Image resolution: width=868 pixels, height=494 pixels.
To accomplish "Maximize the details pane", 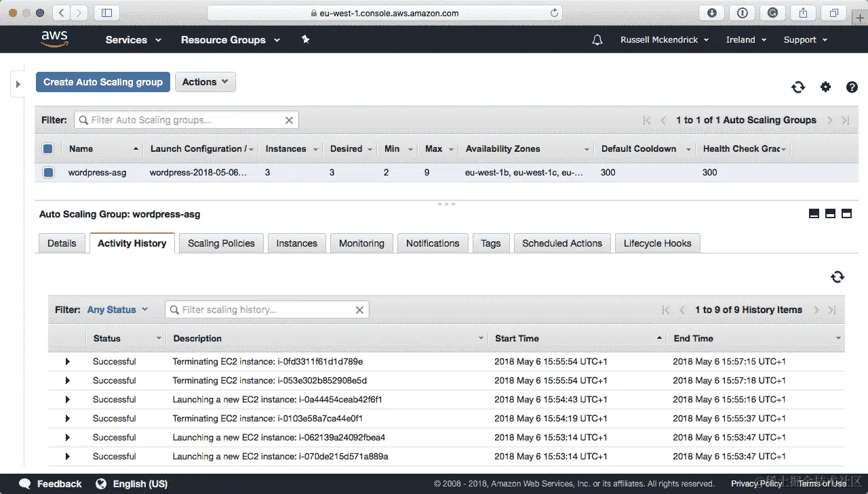I will (846, 214).
